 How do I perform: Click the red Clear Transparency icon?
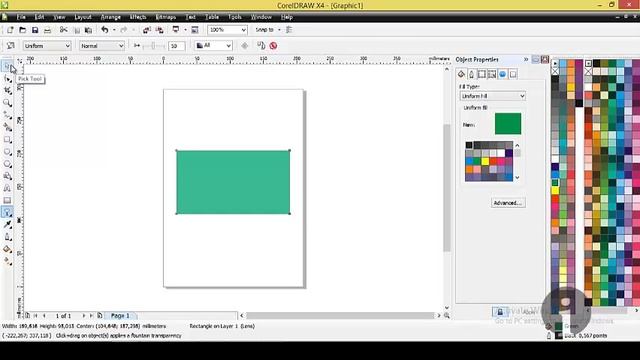pos(273,46)
